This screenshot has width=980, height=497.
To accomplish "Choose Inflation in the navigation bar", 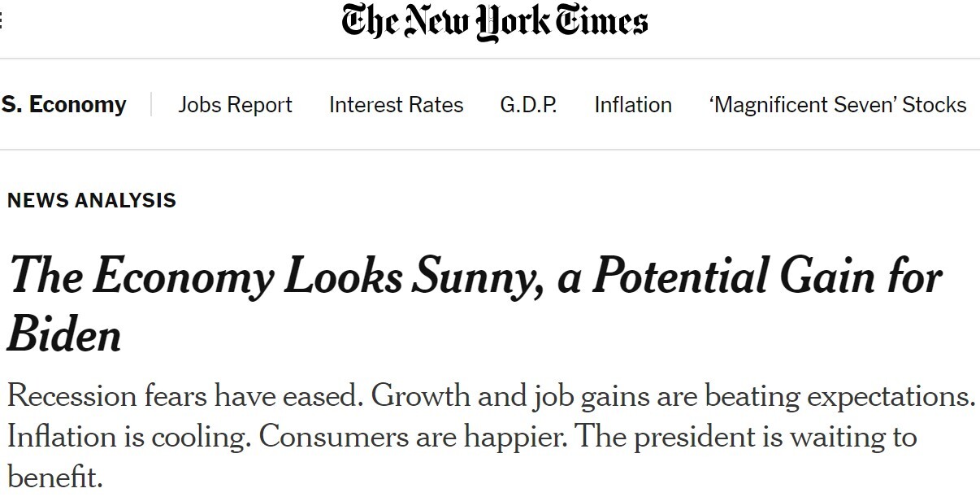I will pos(633,105).
